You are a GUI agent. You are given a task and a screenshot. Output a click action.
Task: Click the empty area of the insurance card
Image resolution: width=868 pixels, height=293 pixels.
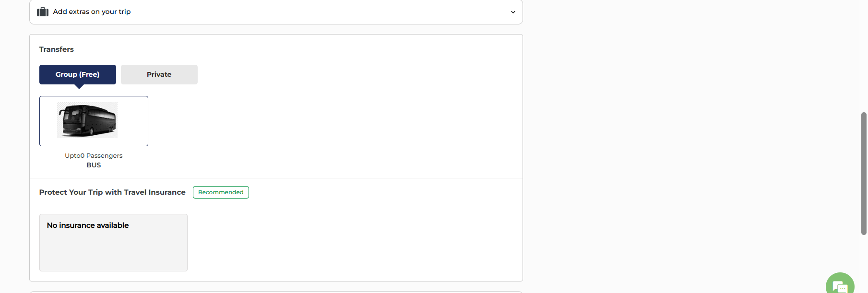[113, 252]
